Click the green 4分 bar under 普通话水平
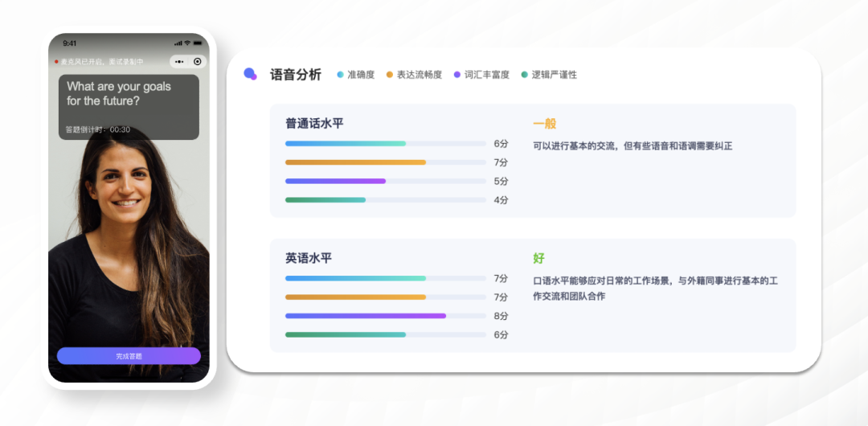The height and width of the screenshot is (426, 868). [x=325, y=200]
